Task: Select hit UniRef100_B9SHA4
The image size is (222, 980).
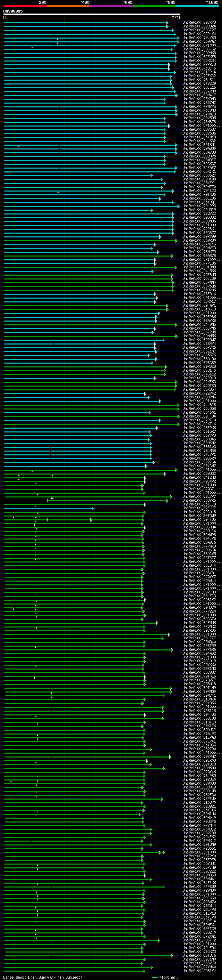Action: [199, 527]
